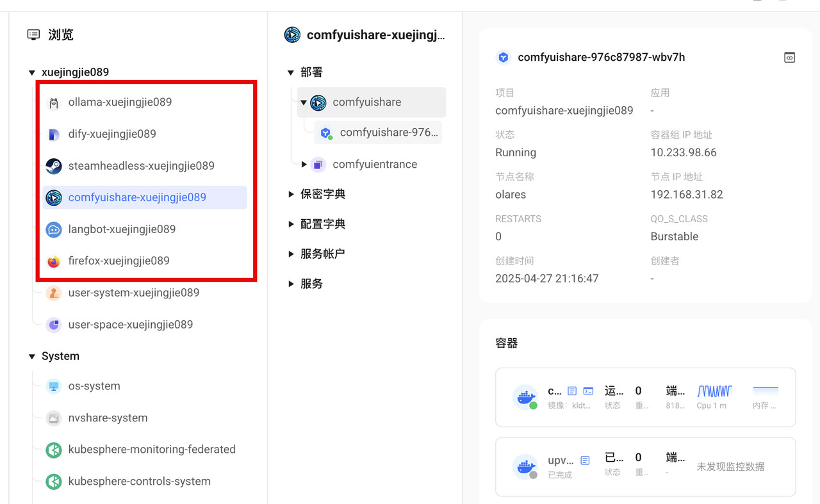Click the langbot chat bubble icon
Image resolution: width=820 pixels, height=504 pixels.
[x=54, y=229]
